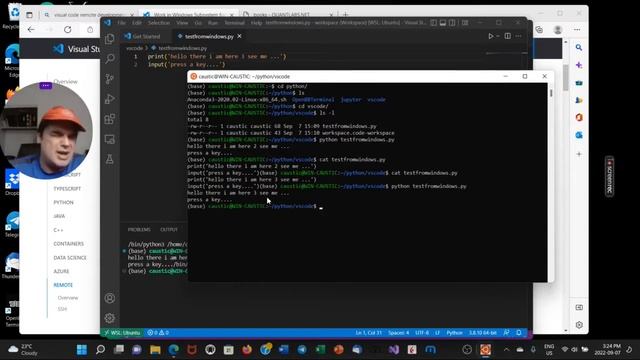Open Source Control view in VS Code
The height and width of the screenshot is (360, 640).
(109, 79)
